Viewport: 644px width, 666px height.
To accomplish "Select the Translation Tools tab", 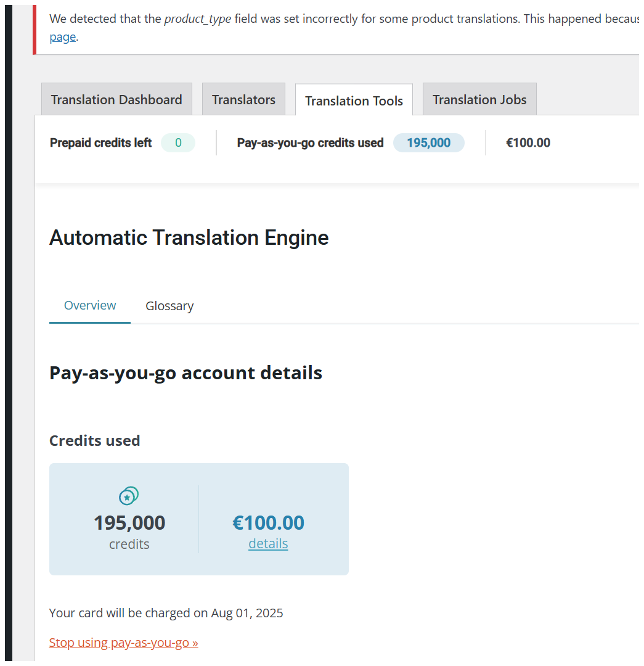I will pyautogui.click(x=354, y=101).
